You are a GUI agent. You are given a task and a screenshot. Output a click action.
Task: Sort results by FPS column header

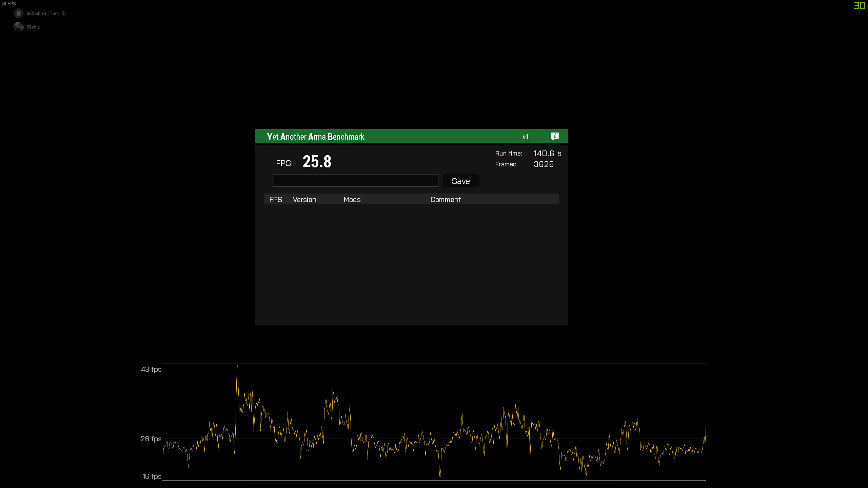(x=275, y=200)
